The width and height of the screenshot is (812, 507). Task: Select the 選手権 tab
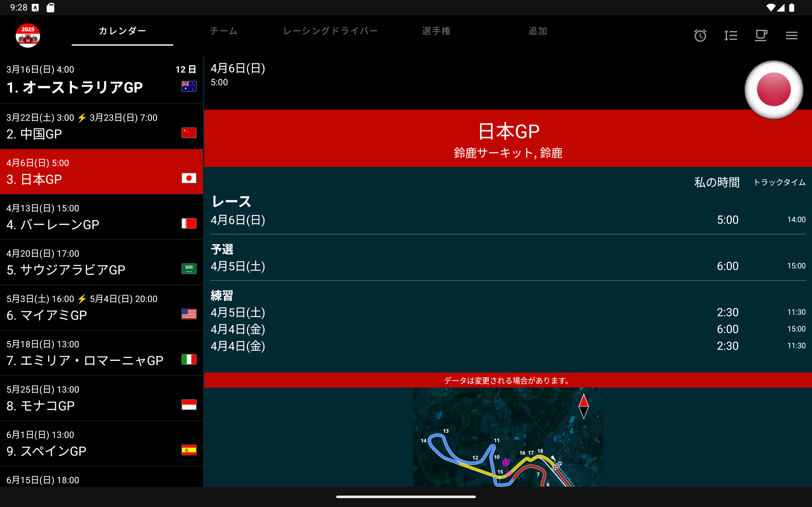click(x=436, y=31)
